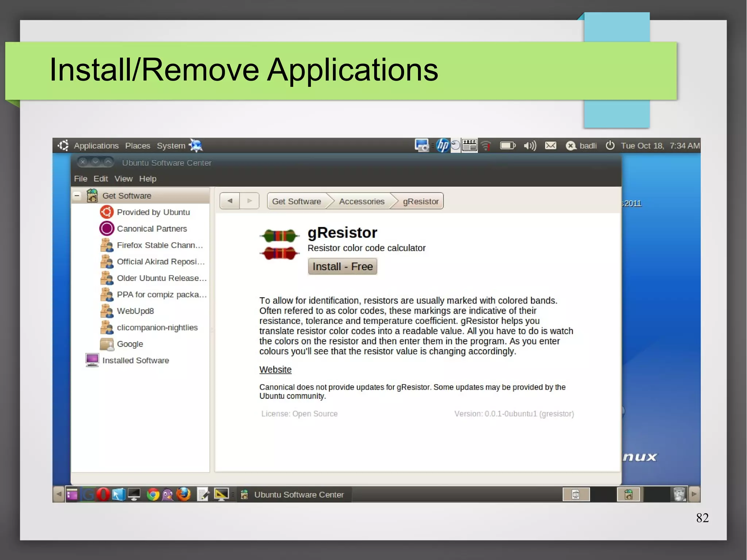Open the wireless network indicator

(x=486, y=146)
